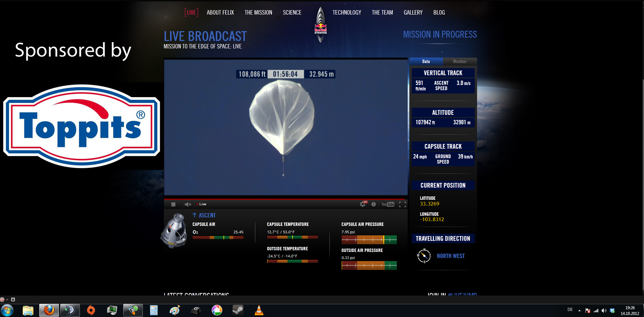Toggle fullscreen video mode
The width and height of the screenshot is (644, 317).
[x=402, y=204]
